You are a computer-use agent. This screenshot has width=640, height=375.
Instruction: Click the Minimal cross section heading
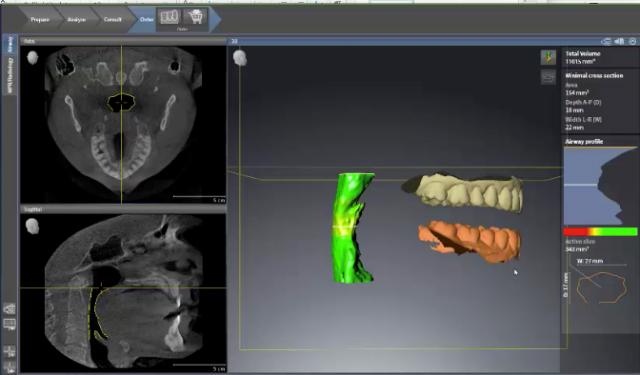pyautogui.click(x=594, y=75)
